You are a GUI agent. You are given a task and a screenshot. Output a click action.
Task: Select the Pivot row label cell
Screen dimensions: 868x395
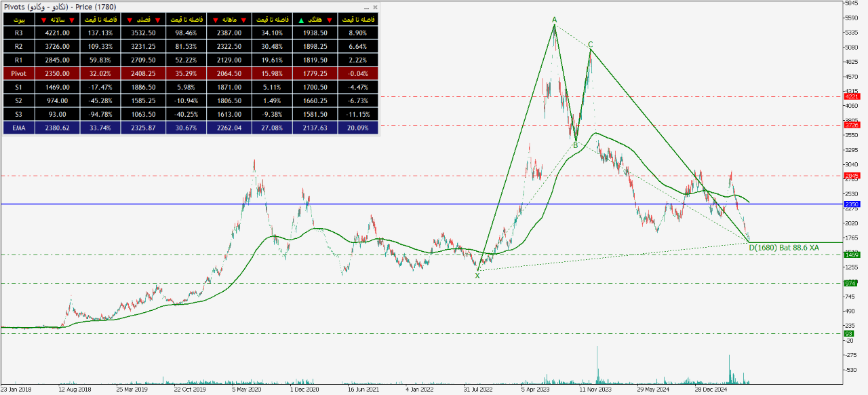tap(19, 73)
